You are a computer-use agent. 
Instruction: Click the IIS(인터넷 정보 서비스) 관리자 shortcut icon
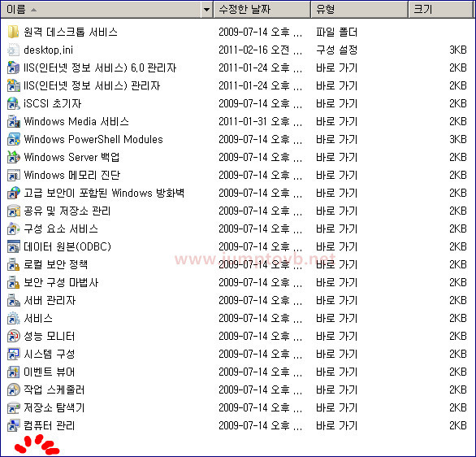point(13,85)
